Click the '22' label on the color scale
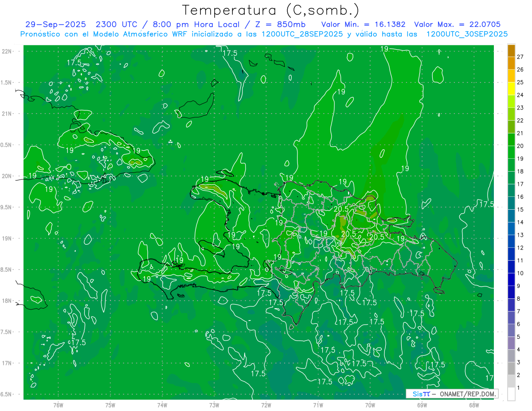 (x=520, y=120)
